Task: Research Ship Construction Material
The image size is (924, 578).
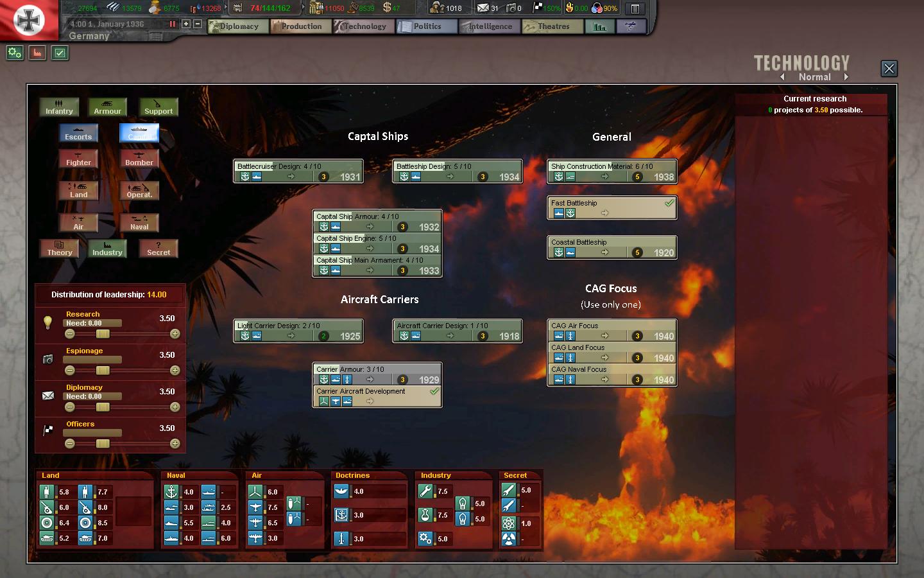Action: (612, 171)
